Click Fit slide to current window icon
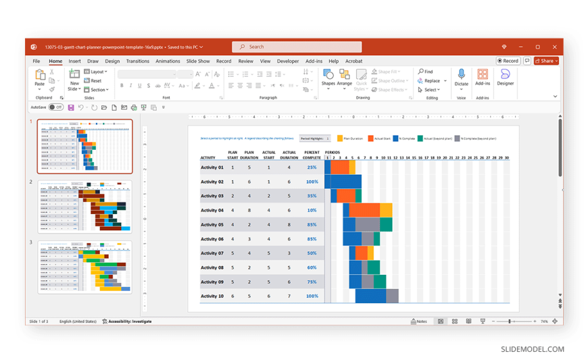Viewport: 588px width, 364px height. coord(556,321)
